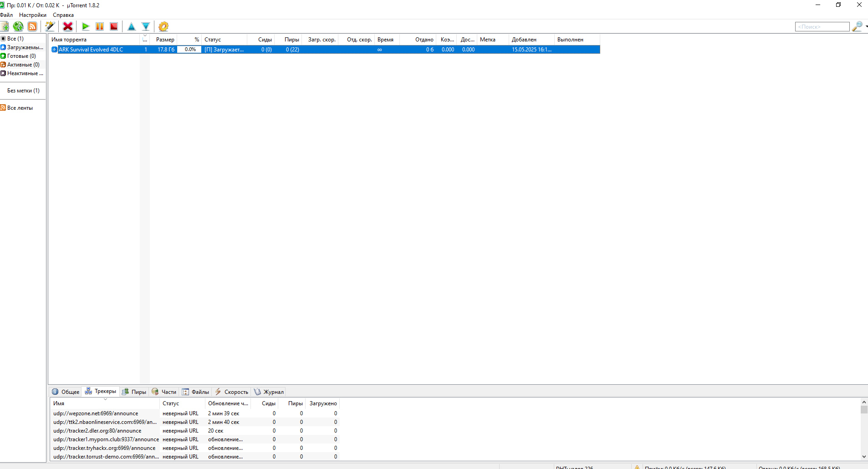Image resolution: width=868 pixels, height=469 pixels.
Task: Switch to the Журнал tab
Action: [x=269, y=392]
